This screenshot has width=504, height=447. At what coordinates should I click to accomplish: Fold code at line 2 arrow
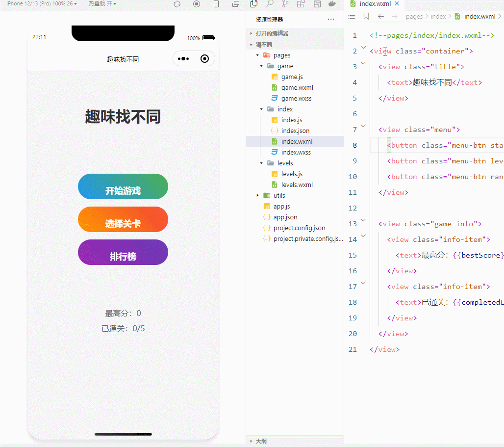tap(363, 47)
